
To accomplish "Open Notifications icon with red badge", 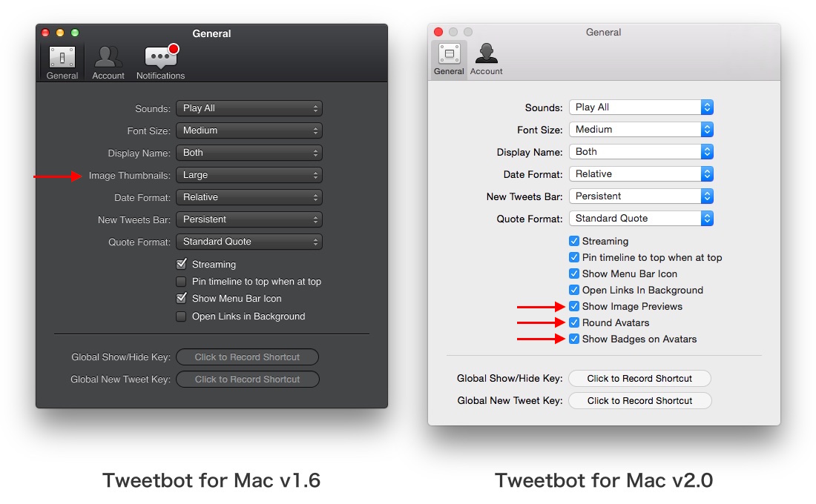I will click(160, 62).
